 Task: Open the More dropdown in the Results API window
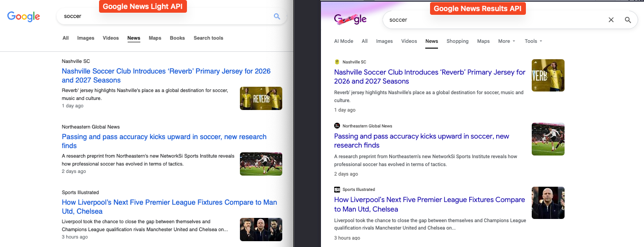pos(506,41)
